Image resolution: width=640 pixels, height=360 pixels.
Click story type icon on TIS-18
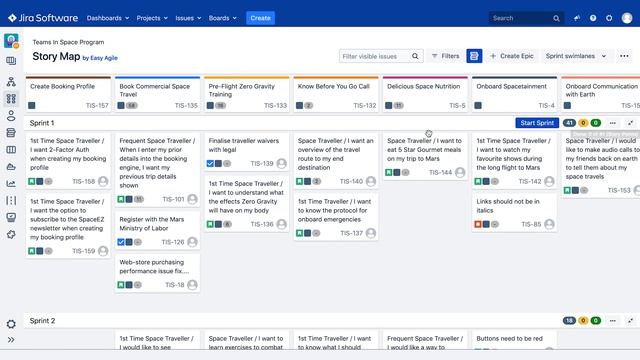(121, 285)
